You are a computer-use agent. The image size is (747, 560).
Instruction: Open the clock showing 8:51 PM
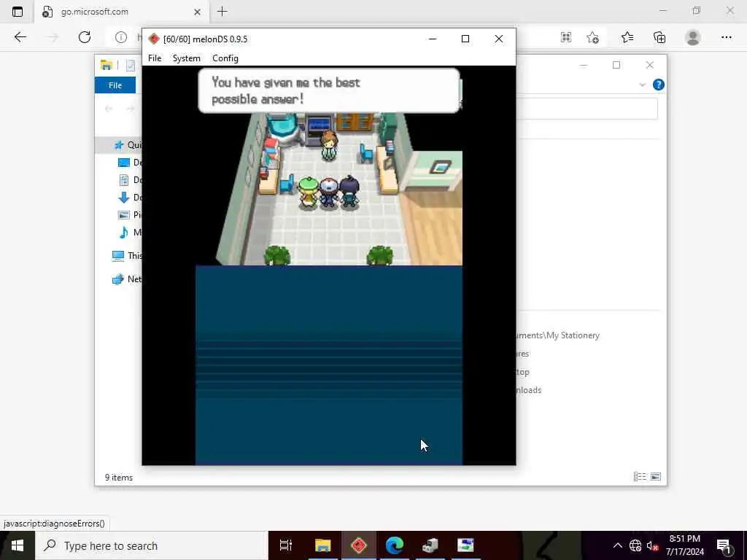click(x=684, y=545)
